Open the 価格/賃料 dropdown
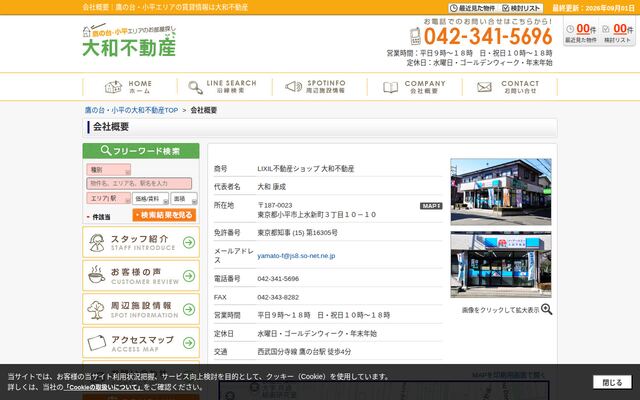 point(150,198)
